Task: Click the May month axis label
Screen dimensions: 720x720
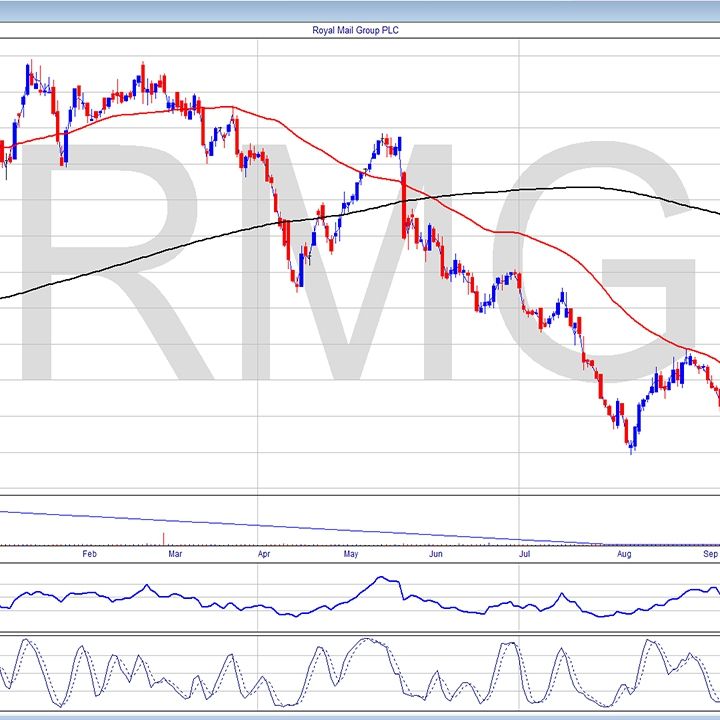Action: point(351,553)
